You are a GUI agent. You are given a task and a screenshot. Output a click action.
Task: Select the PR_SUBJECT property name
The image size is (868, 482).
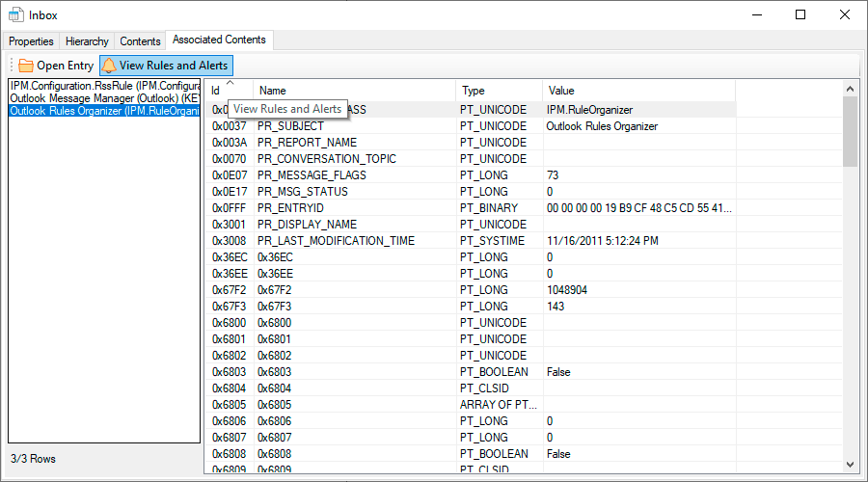click(x=290, y=126)
